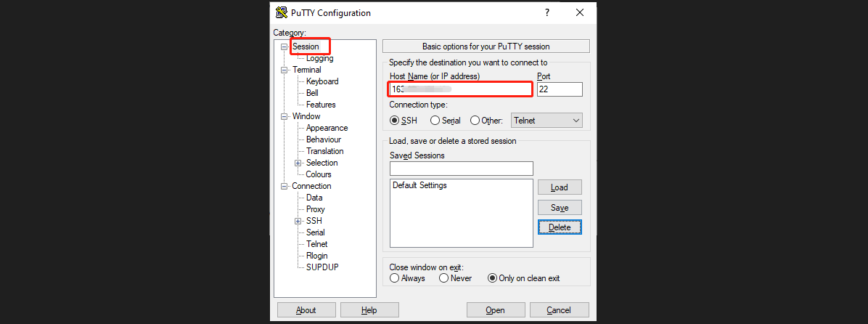Click the Open button to connect
Screen dimensions: 868x324
[495, 310]
